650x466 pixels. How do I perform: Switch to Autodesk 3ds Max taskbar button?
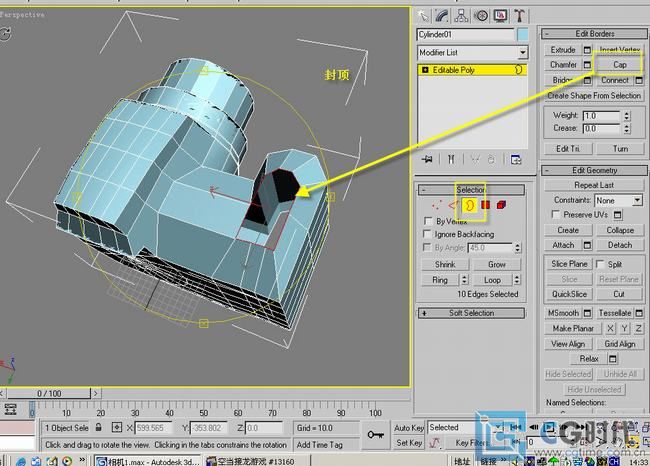coord(148,461)
